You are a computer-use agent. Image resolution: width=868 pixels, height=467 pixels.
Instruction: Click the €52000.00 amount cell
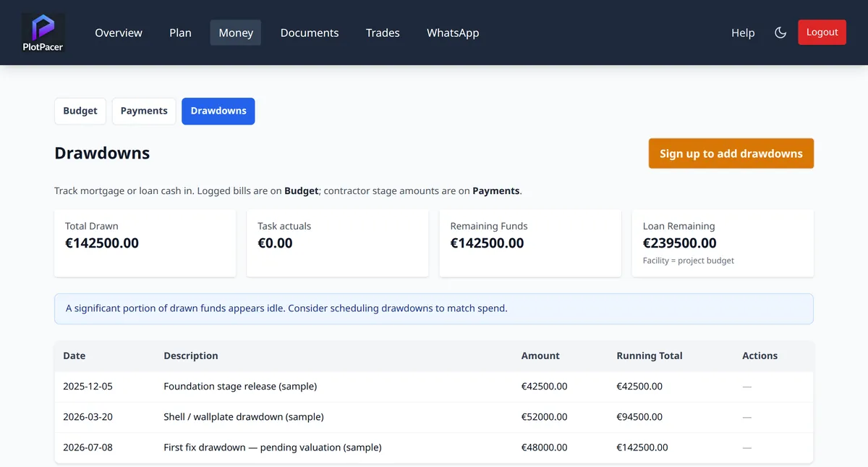coord(544,417)
